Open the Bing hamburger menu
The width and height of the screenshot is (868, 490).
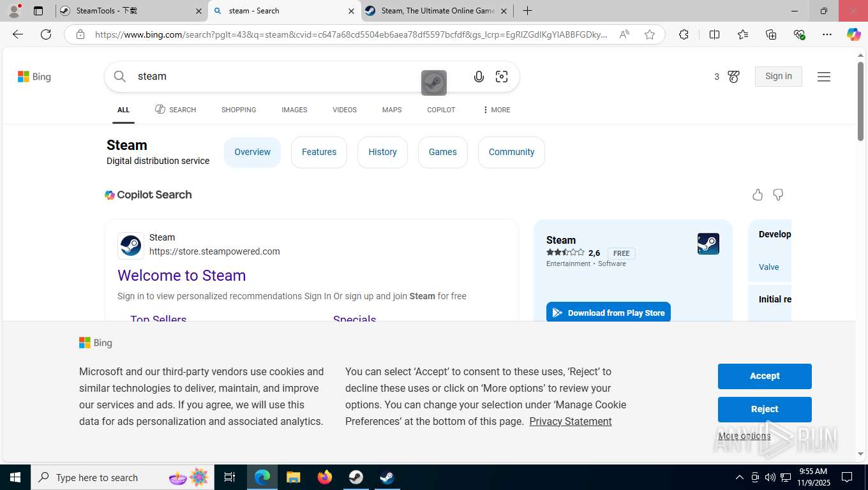click(x=824, y=77)
